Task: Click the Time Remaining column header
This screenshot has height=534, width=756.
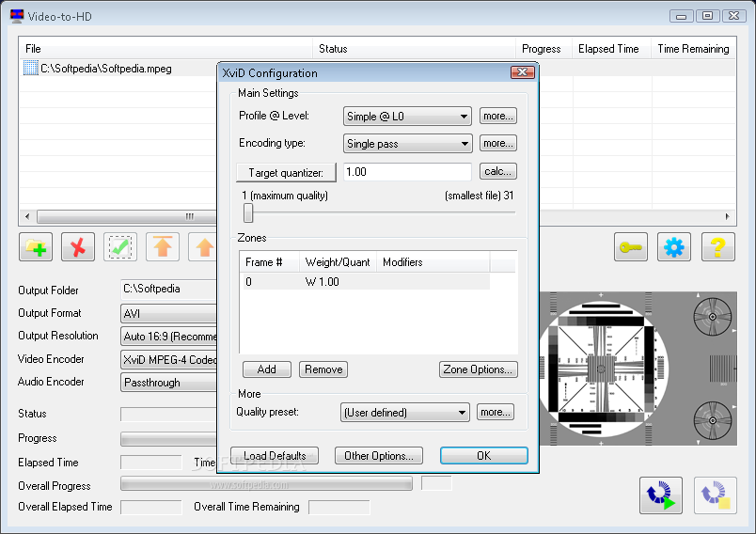Action: (693, 48)
